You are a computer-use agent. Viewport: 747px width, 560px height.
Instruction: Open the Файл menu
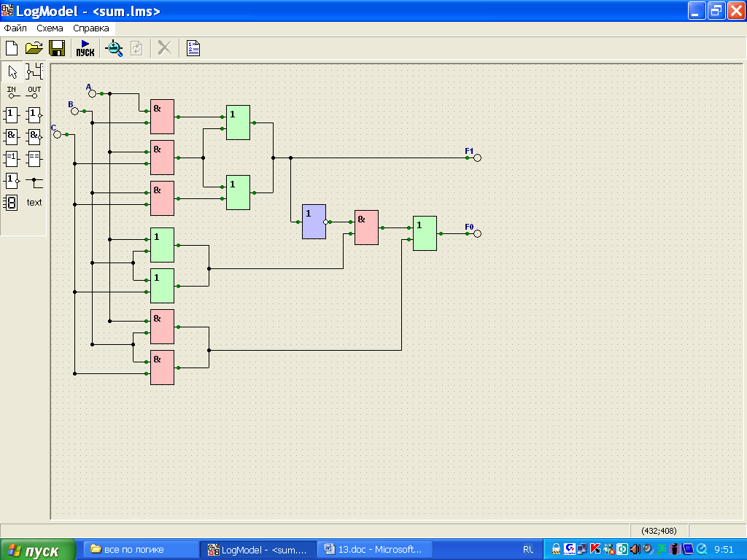15,28
